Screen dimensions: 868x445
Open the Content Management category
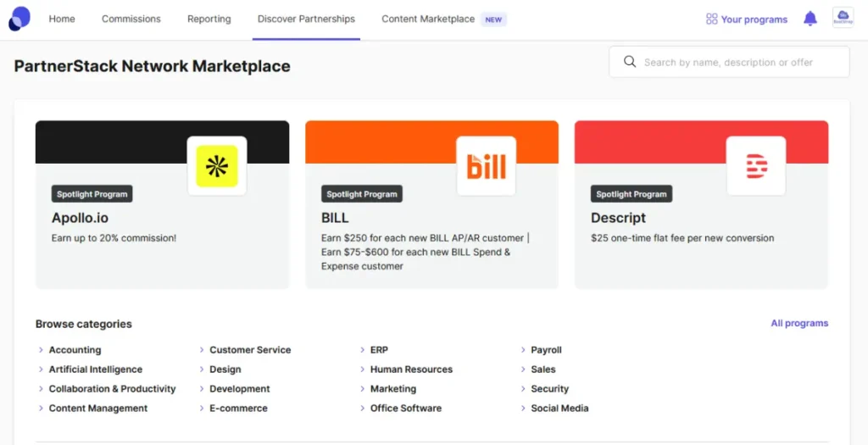coord(98,408)
